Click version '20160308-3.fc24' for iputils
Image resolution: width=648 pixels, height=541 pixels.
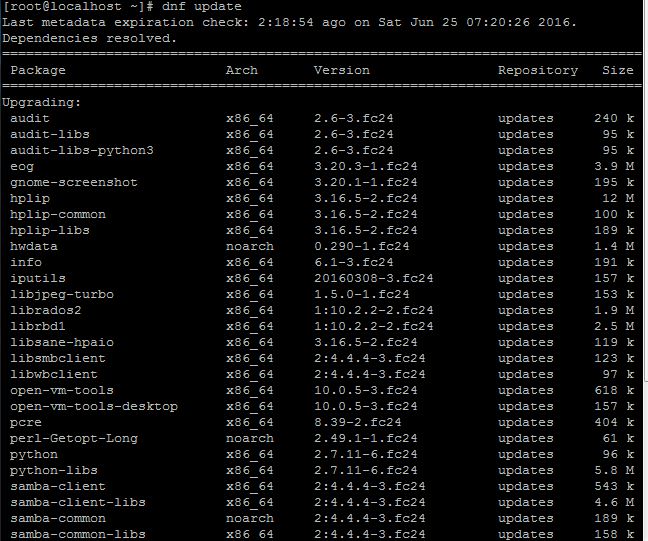(x=374, y=279)
